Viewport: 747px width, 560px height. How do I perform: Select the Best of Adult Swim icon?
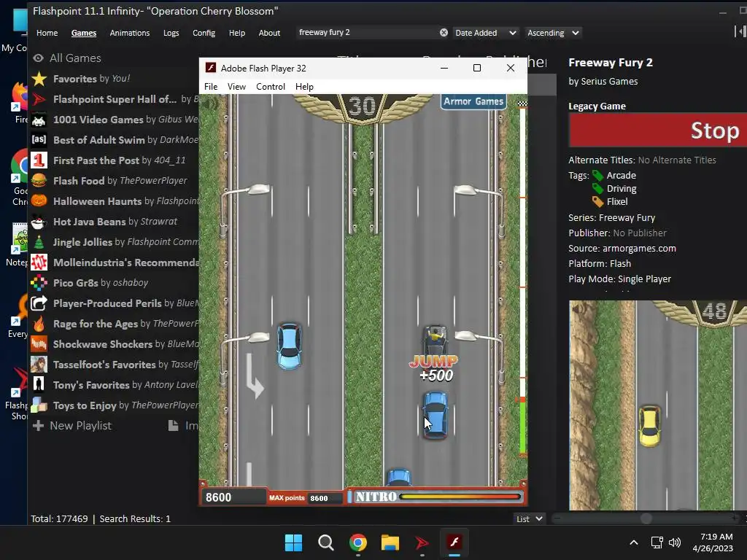pyautogui.click(x=39, y=139)
